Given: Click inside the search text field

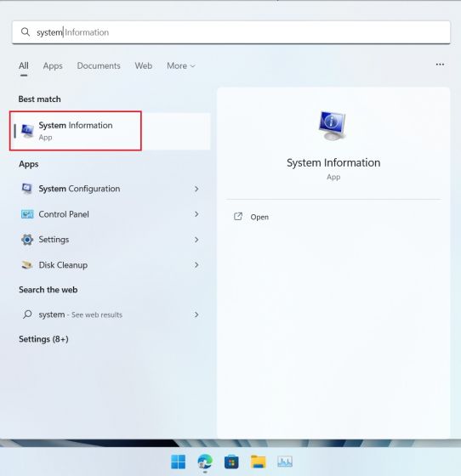Looking at the screenshot, I should (x=231, y=32).
